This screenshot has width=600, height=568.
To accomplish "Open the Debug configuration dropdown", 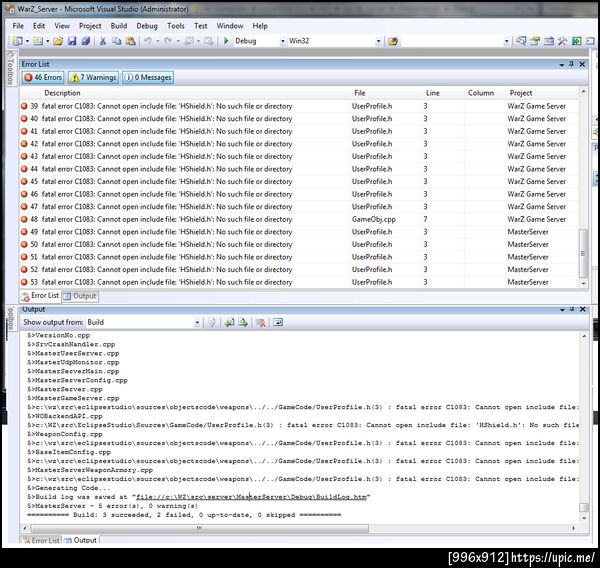I will 283,41.
